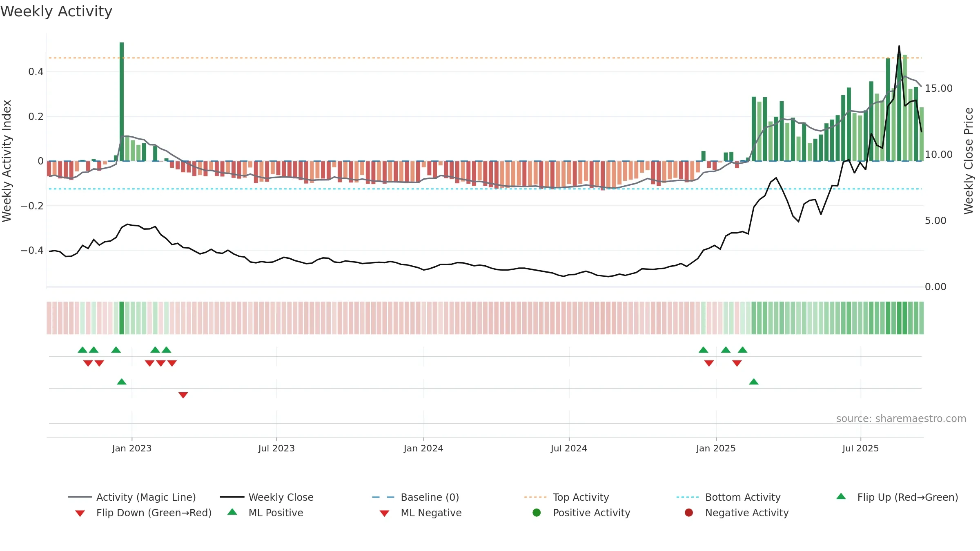Click the −0.4 activity axis tick
Screen dimensions: 980x551
click(32, 250)
